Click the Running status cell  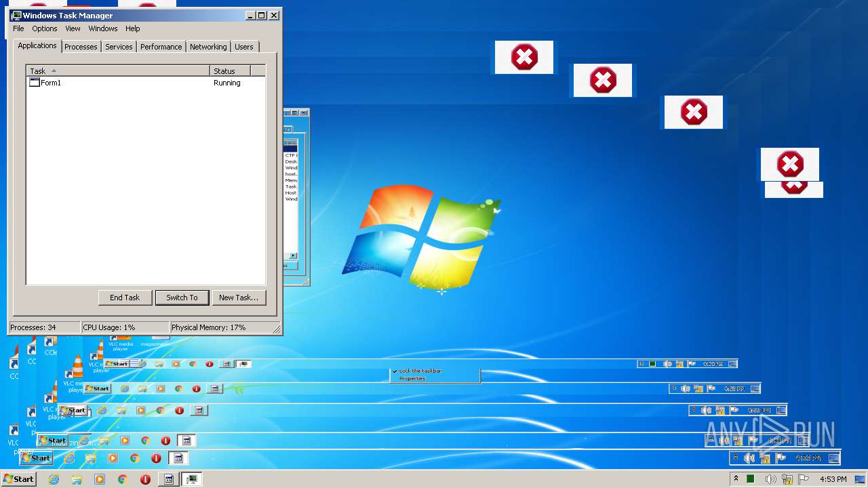[x=227, y=83]
